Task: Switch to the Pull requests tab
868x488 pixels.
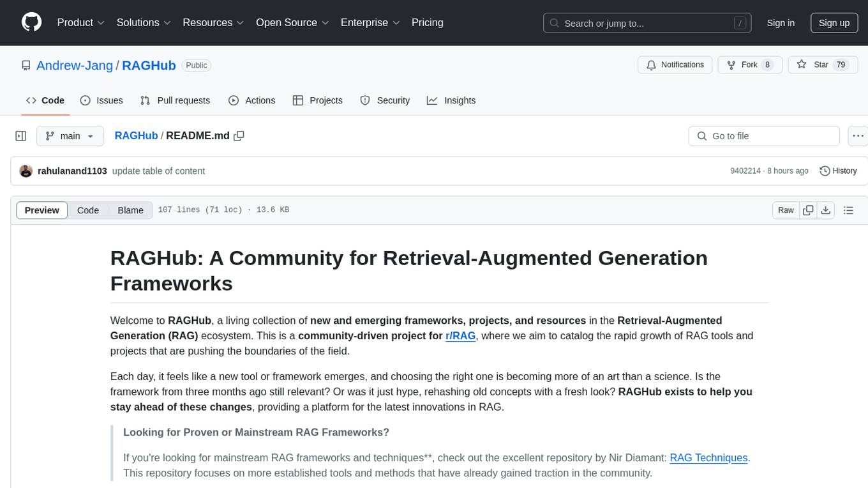Action: click(x=175, y=100)
